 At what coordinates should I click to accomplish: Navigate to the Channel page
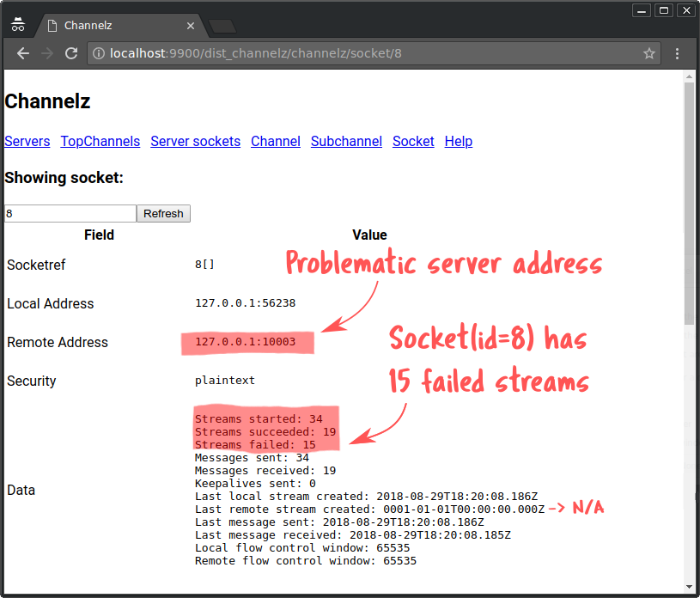pyautogui.click(x=276, y=142)
